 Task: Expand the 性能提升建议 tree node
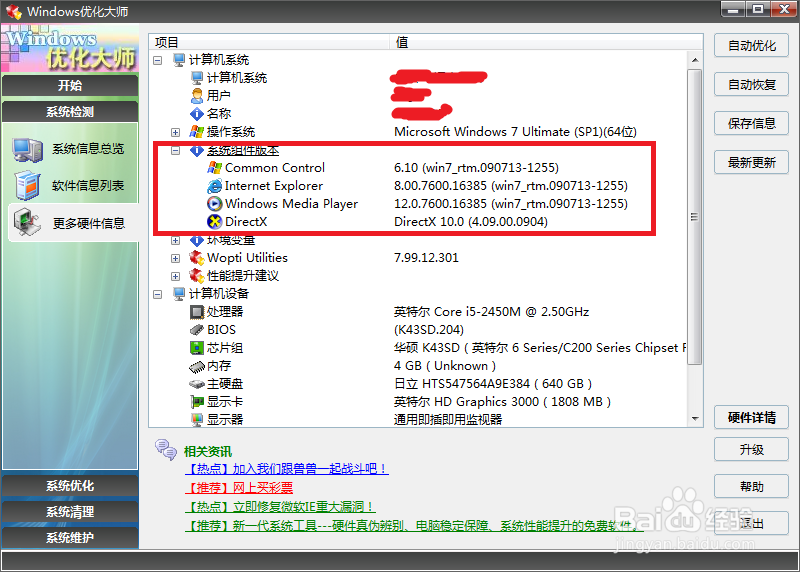[176, 276]
